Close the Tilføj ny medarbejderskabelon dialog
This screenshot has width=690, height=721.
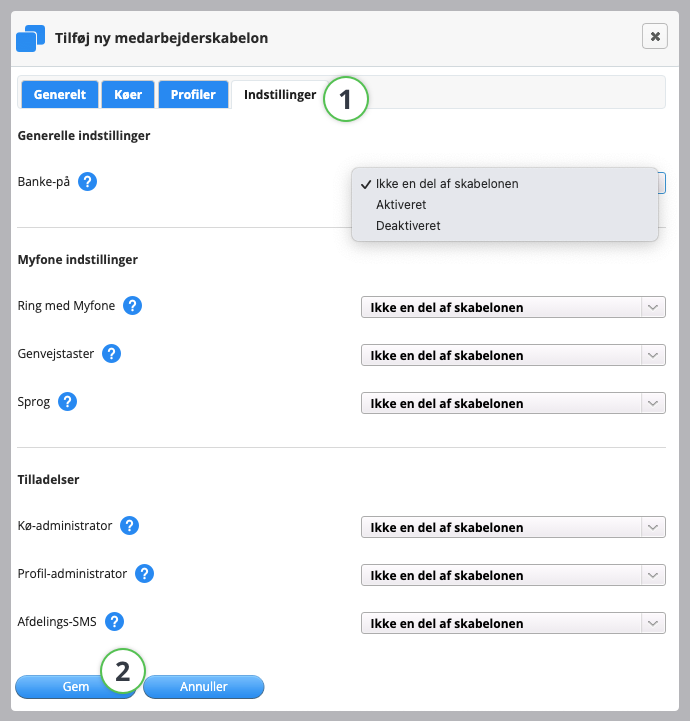click(x=655, y=36)
